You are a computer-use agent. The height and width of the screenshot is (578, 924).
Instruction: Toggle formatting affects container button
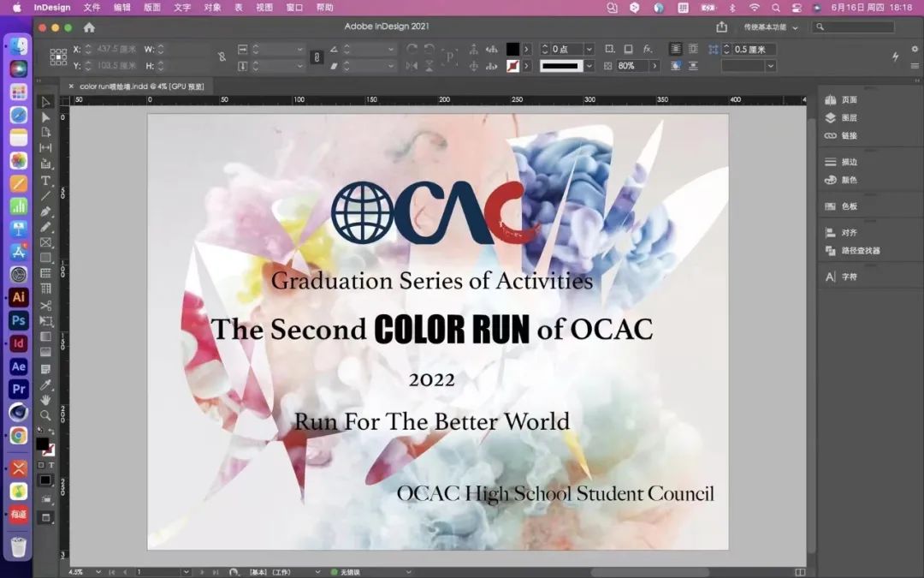tap(41, 465)
